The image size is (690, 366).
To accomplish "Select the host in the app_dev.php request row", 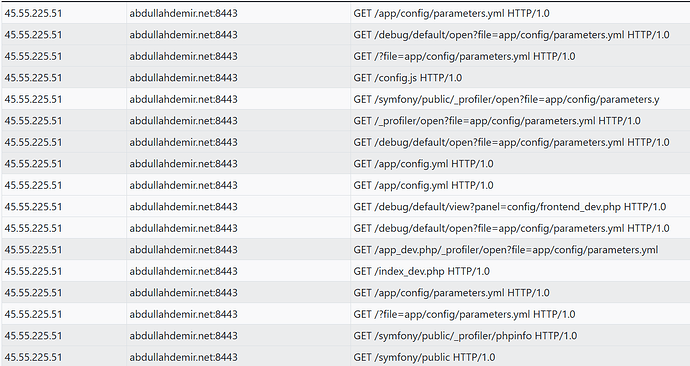I will coord(184,250).
